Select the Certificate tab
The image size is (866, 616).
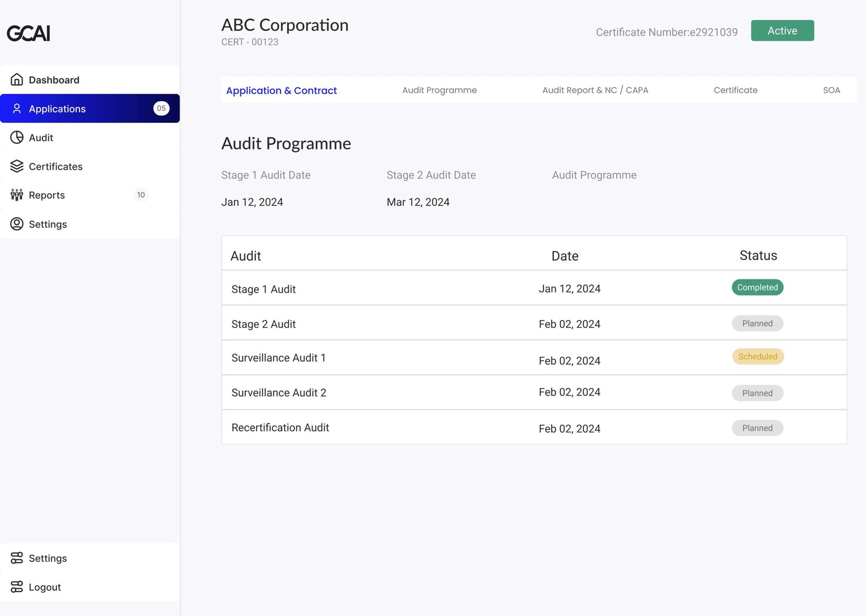(x=735, y=90)
